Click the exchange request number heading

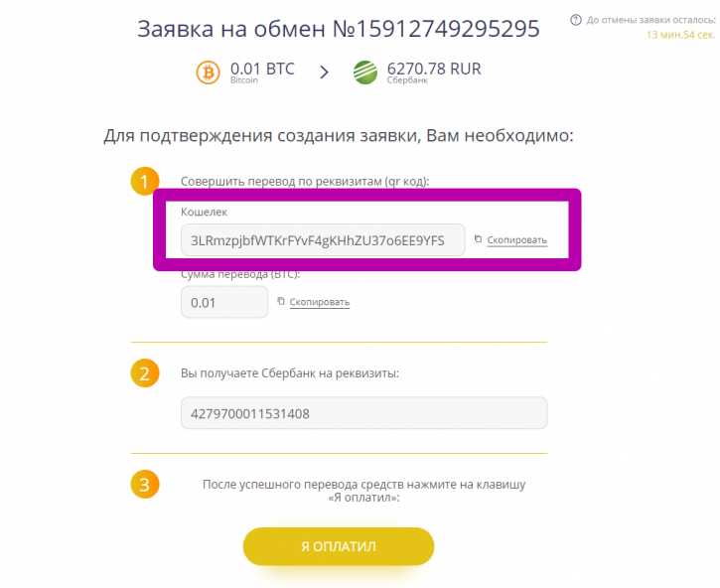pyautogui.click(x=339, y=29)
